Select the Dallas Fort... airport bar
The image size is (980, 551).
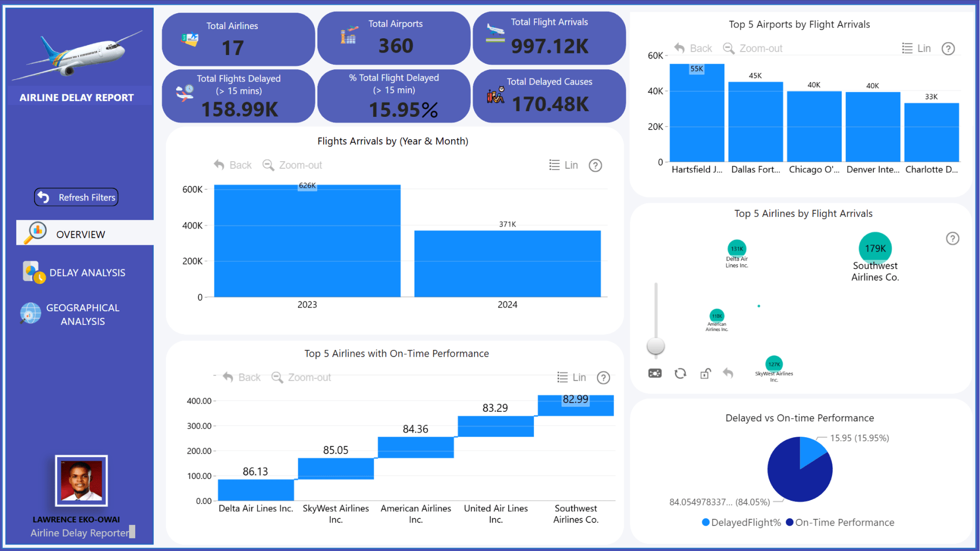[755, 122]
